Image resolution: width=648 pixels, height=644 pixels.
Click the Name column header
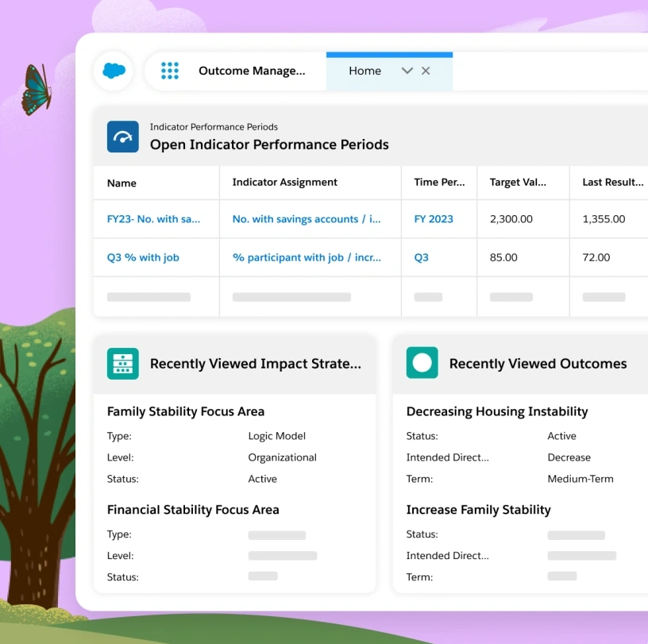click(x=121, y=183)
